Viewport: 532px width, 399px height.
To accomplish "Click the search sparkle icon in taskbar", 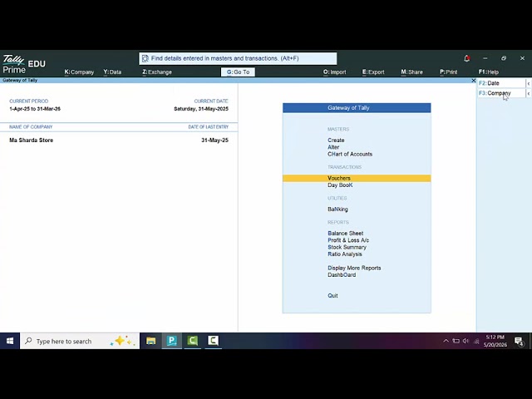I will click(122, 341).
